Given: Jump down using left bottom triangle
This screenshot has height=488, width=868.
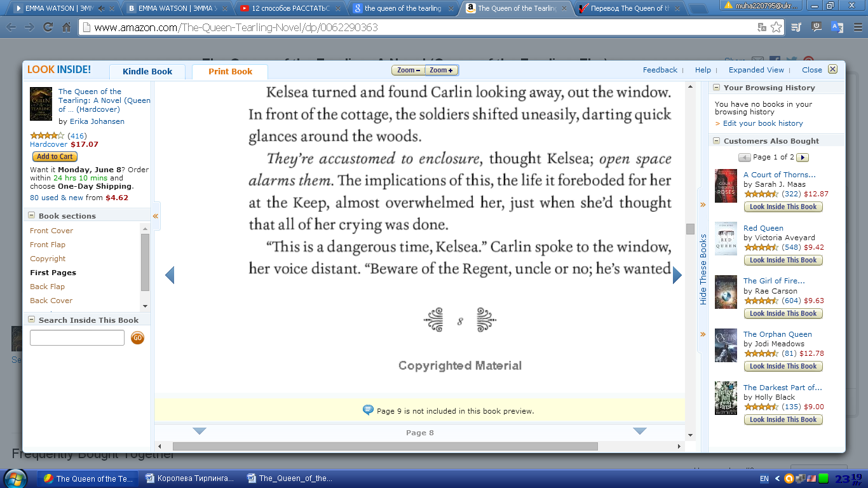Looking at the screenshot, I should 200,431.
